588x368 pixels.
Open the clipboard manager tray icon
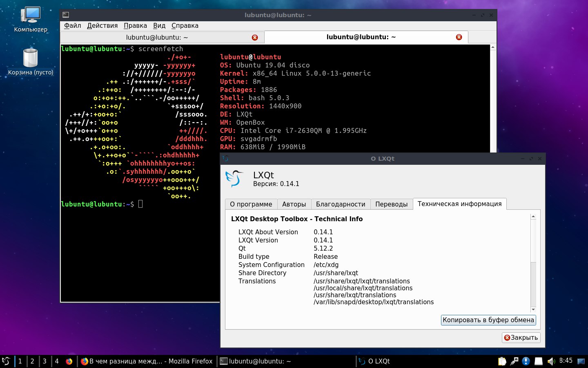click(502, 361)
